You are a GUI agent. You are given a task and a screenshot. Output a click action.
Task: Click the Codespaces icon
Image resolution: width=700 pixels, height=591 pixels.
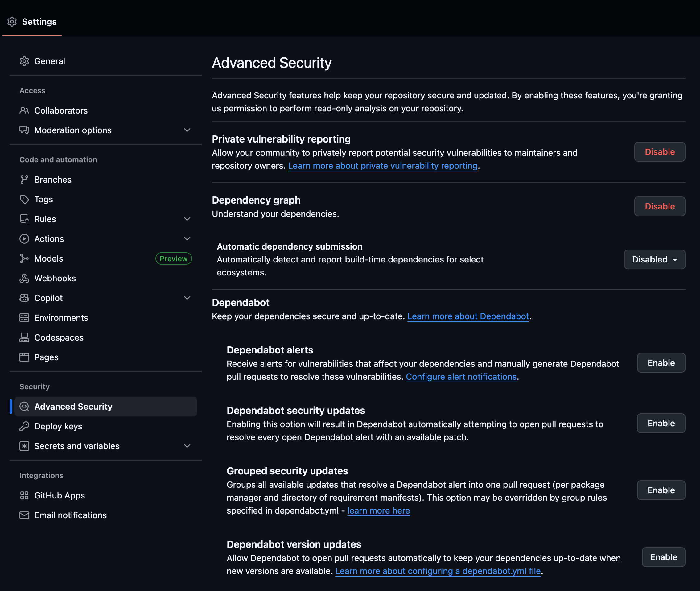tap(24, 337)
